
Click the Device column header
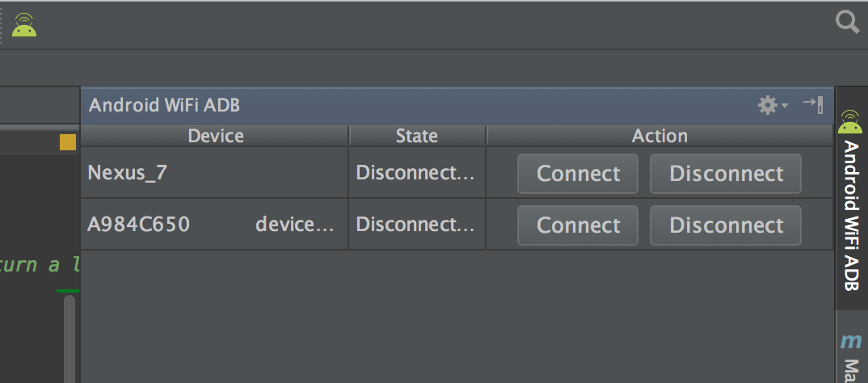[215, 136]
